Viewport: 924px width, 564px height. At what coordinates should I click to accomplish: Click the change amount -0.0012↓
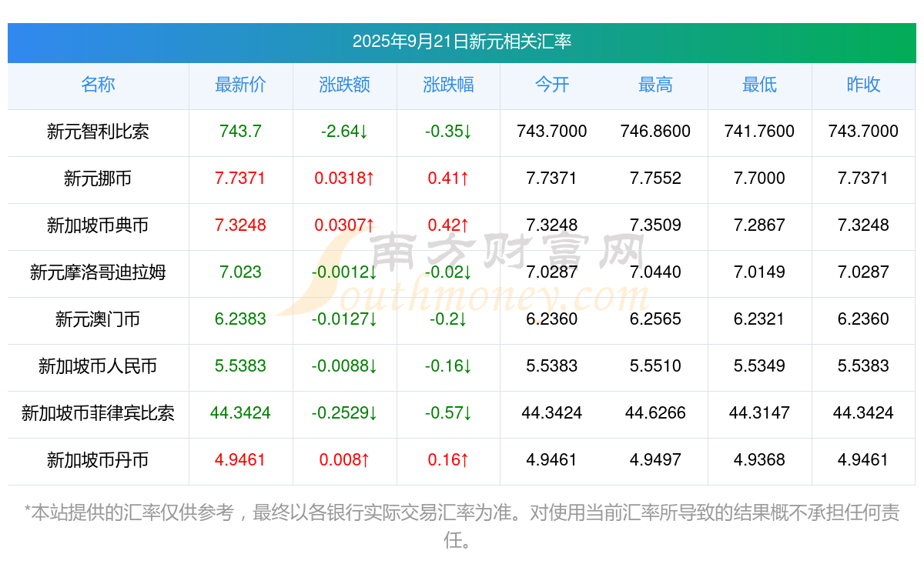[344, 272]
